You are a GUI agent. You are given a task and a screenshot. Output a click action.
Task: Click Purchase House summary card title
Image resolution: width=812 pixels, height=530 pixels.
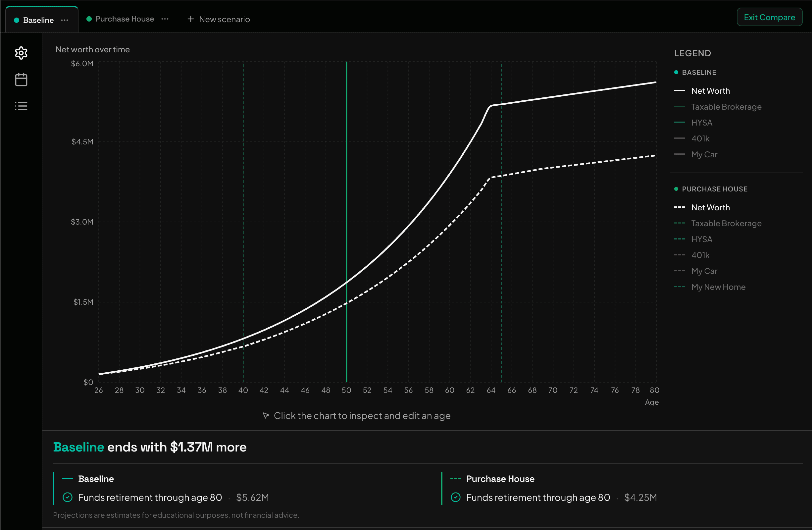500,479
